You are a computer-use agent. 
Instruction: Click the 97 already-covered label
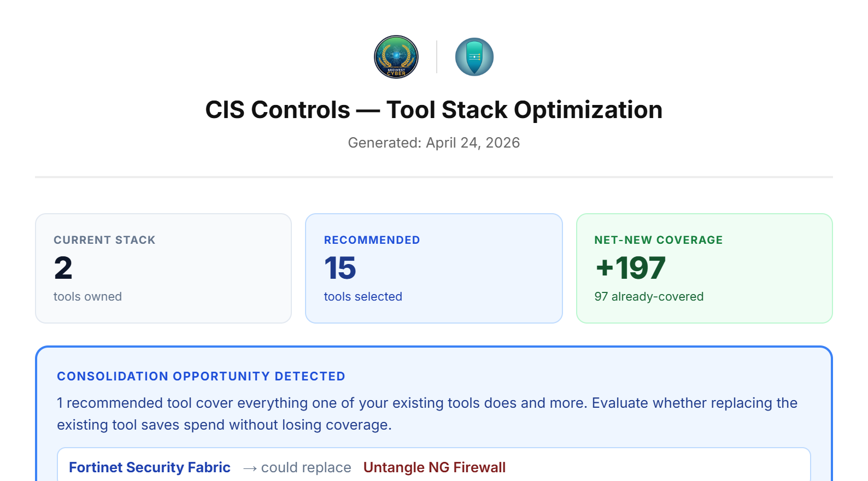click(649, 297)
